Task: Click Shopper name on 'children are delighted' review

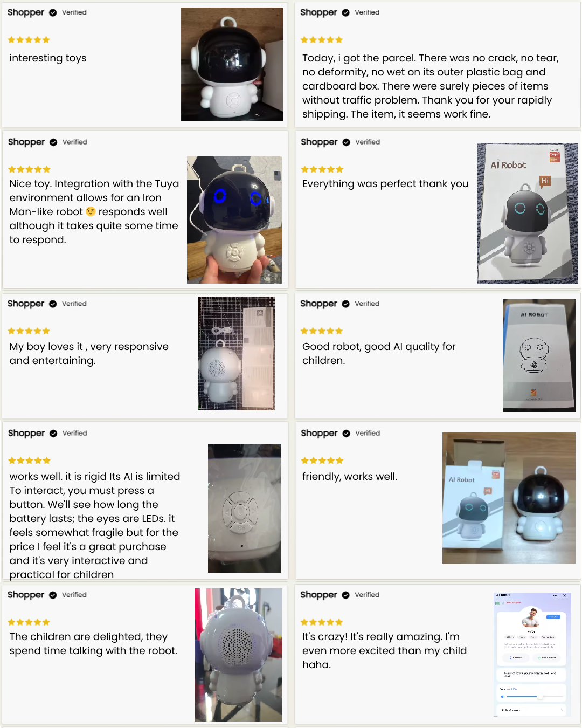Action: click(x=26, y=595)
